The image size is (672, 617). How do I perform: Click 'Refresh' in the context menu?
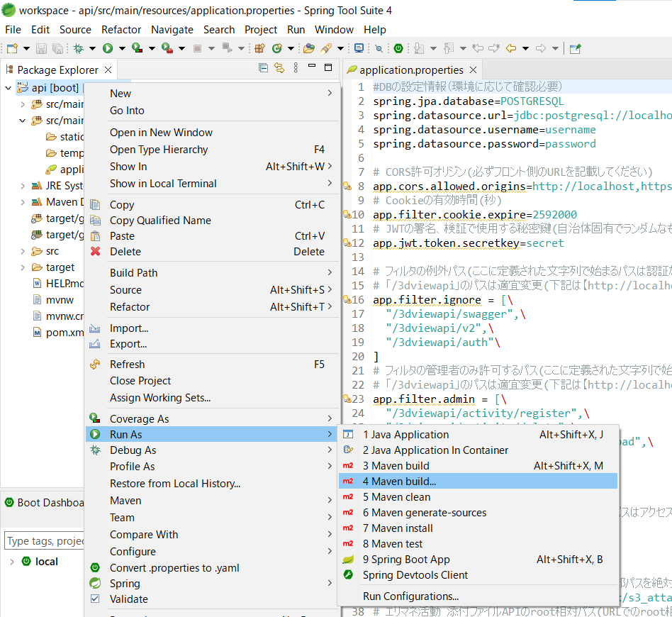pyautogui.click(x=212, y=365)
